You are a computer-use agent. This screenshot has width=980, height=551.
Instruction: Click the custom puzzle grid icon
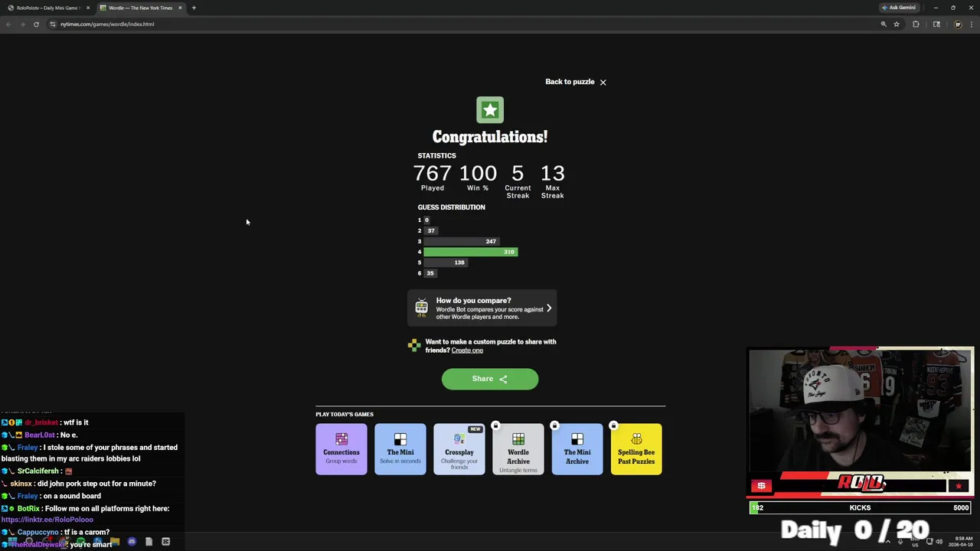pyautogui.click(x=414, y=346)
